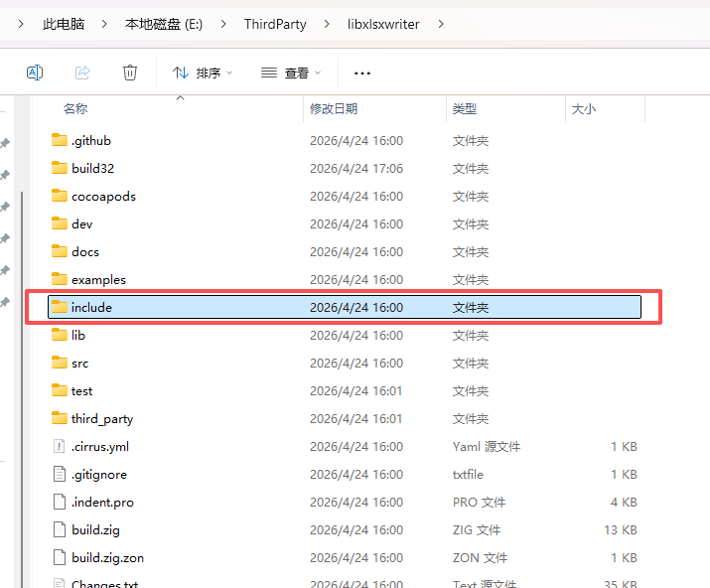Open the 查看 view dropdown

coord(291,73)
